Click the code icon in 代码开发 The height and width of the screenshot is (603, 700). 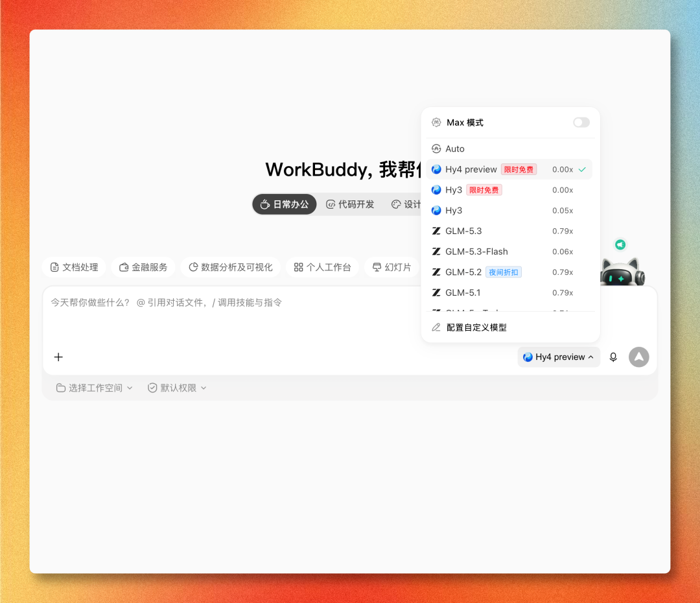click(x=331, y=204)
